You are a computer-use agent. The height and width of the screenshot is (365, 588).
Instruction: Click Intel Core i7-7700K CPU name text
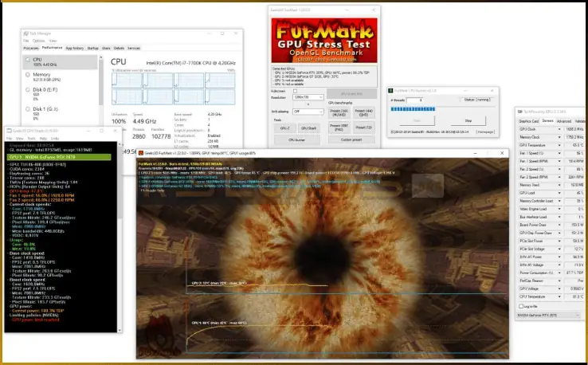coord(191,63)
